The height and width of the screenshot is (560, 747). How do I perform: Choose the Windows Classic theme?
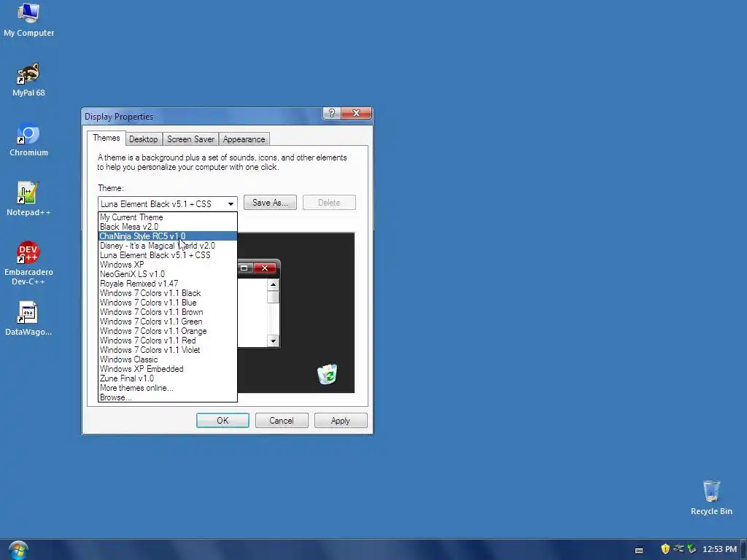[168, 359]
